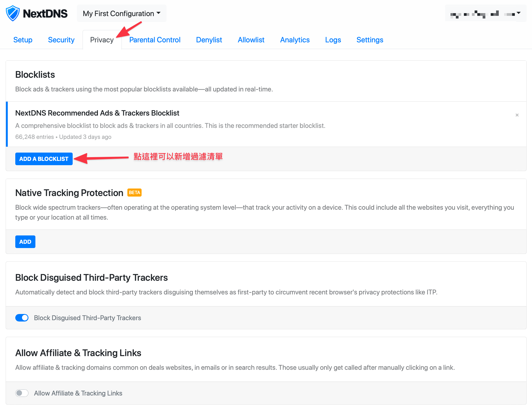Viewport: 532px width, 410px height.
Task: Switch to the Security tab
Action: click(x=61, y=40)
